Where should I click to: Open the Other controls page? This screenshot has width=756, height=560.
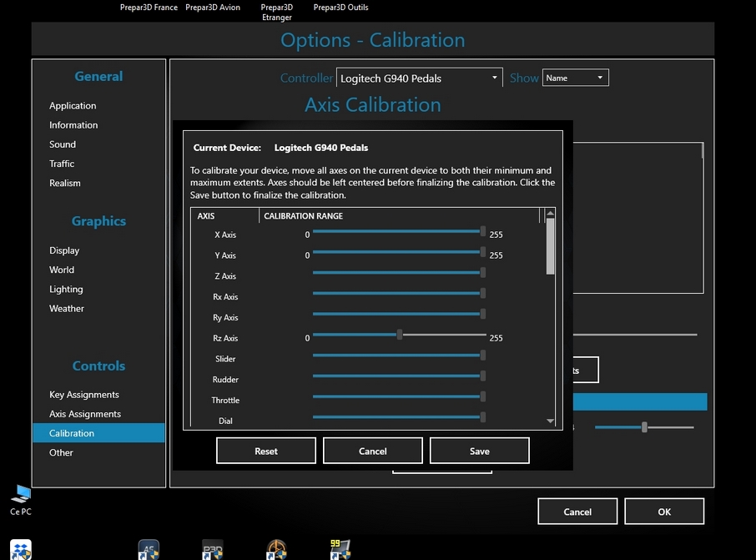click(61, 452)
